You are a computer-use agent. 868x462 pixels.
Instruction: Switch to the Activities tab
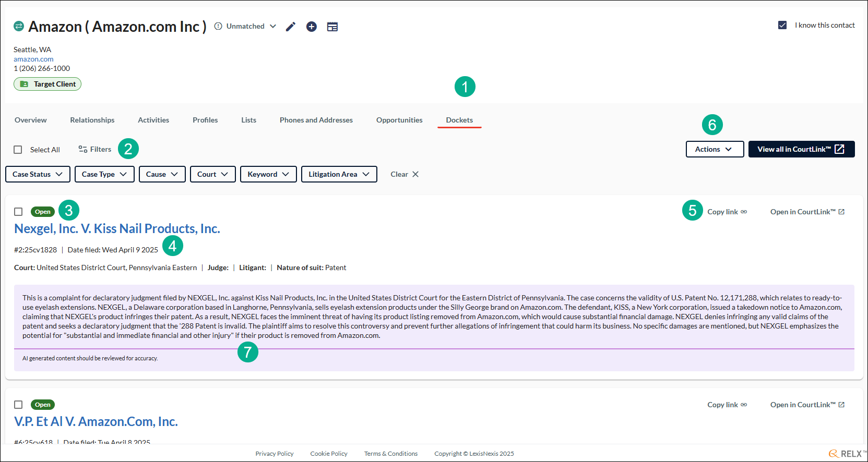(153, 120)
